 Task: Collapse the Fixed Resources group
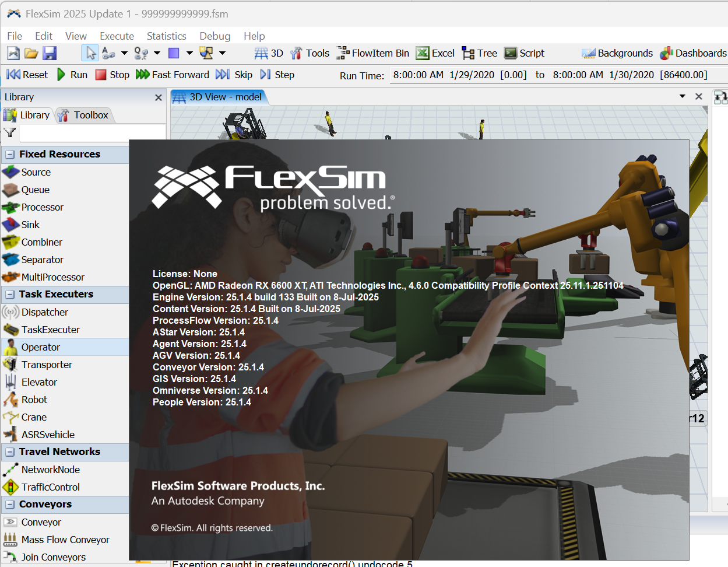(x=10, y=155)
